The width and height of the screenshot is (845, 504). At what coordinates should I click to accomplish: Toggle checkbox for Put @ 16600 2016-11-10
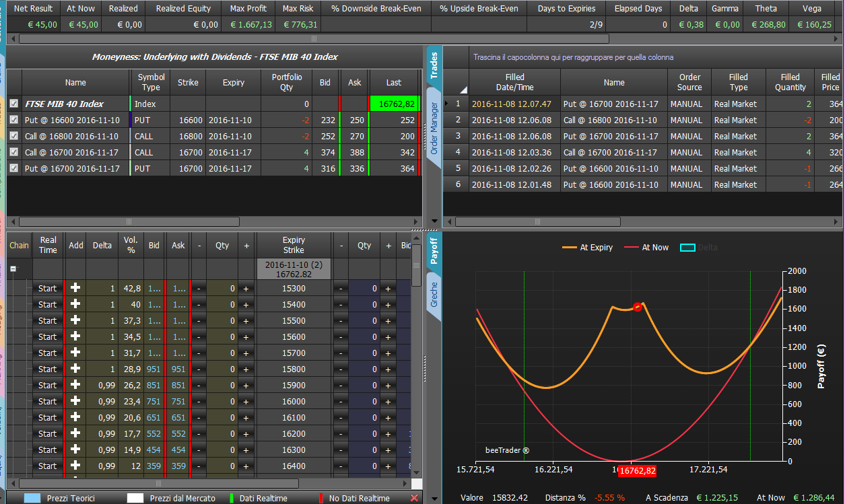click(x=14, y=120)
